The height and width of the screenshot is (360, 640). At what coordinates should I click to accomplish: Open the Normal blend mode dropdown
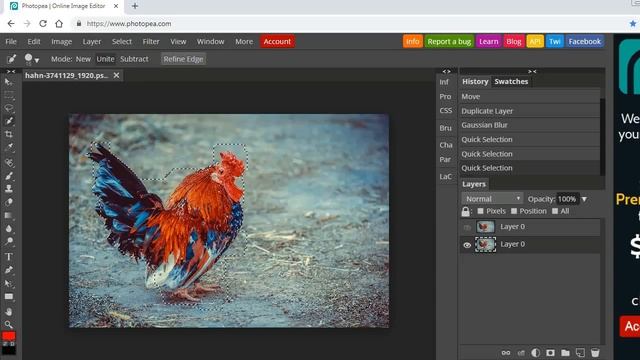click(492, 199)
